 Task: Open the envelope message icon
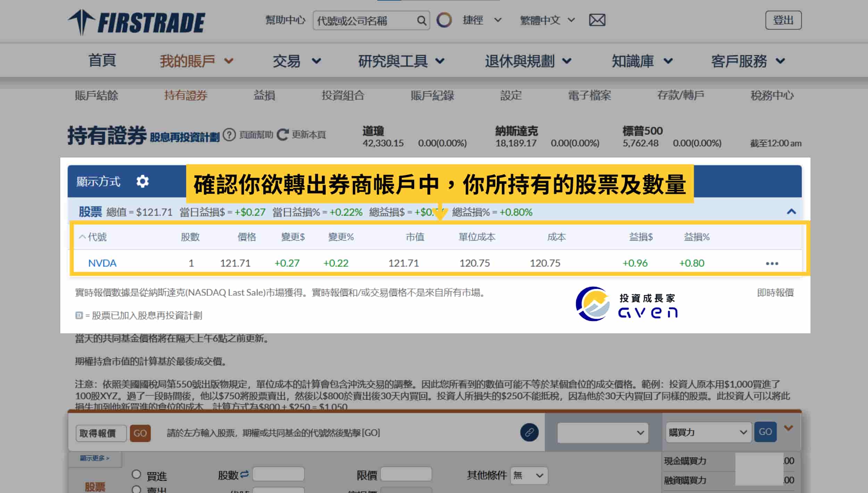point(596,20)
